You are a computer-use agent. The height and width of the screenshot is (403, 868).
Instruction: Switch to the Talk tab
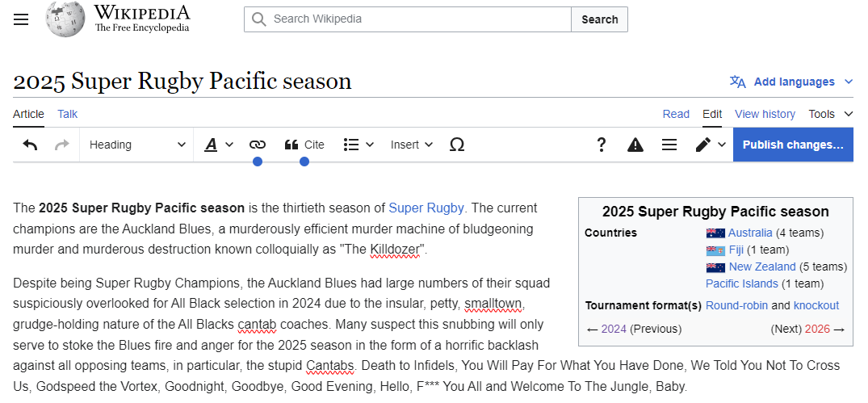[x=68, y=114]
